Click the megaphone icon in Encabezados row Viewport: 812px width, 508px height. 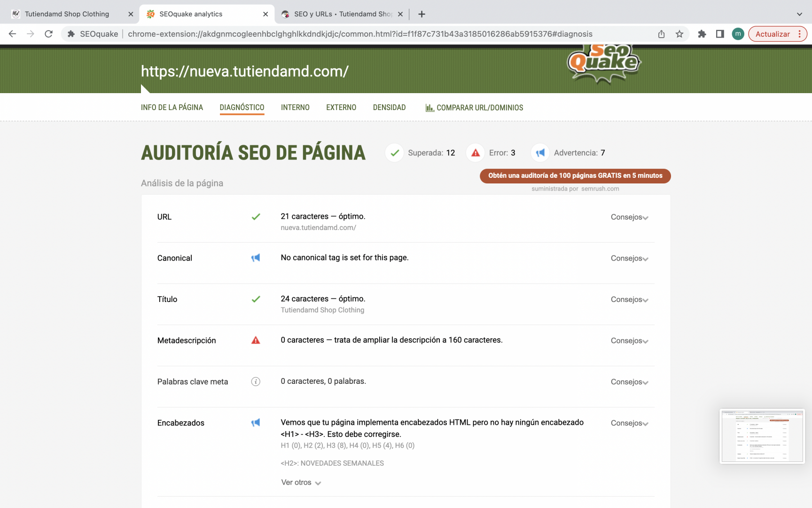pyautogui.click(x=256, y=422)
